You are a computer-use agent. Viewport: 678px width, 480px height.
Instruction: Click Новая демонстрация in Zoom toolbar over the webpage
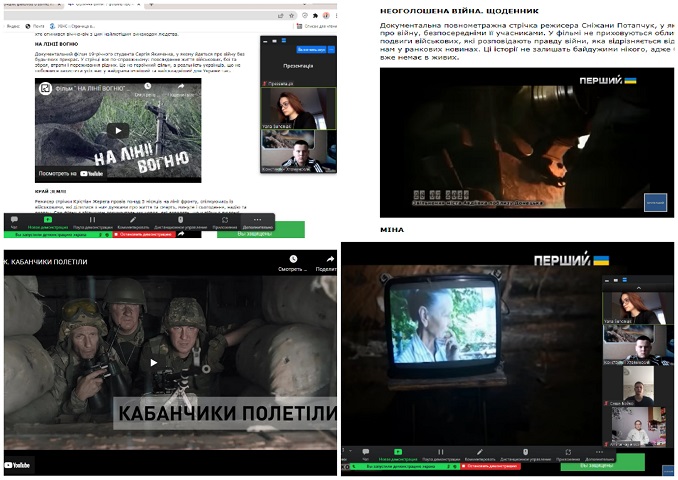(x=48, y=222)
